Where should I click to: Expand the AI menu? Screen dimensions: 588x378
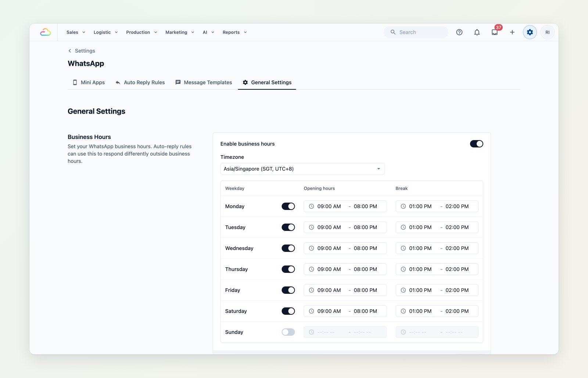[x=208, y=32]
